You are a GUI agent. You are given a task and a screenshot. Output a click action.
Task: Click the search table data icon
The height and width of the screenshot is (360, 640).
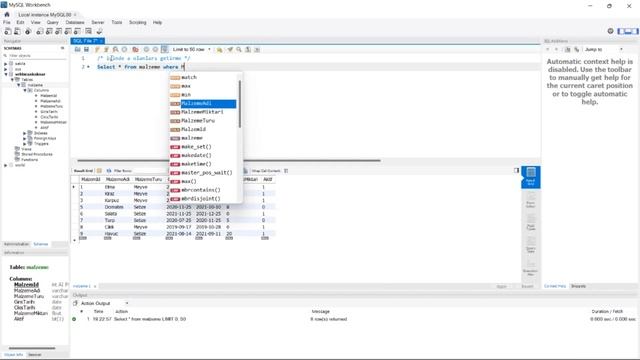click(88, 31)
